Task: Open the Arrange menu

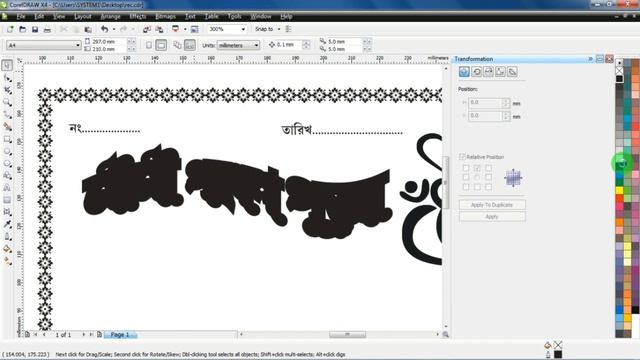Action: 110,16
